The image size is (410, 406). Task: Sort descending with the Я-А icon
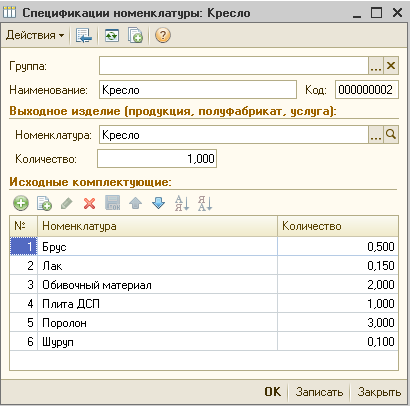(205, 203)
